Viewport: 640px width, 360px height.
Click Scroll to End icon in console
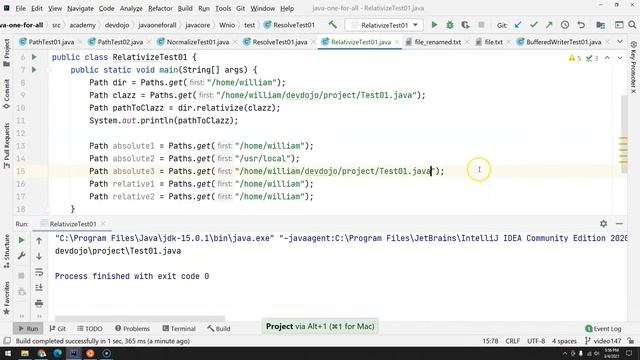pos(39,287)
